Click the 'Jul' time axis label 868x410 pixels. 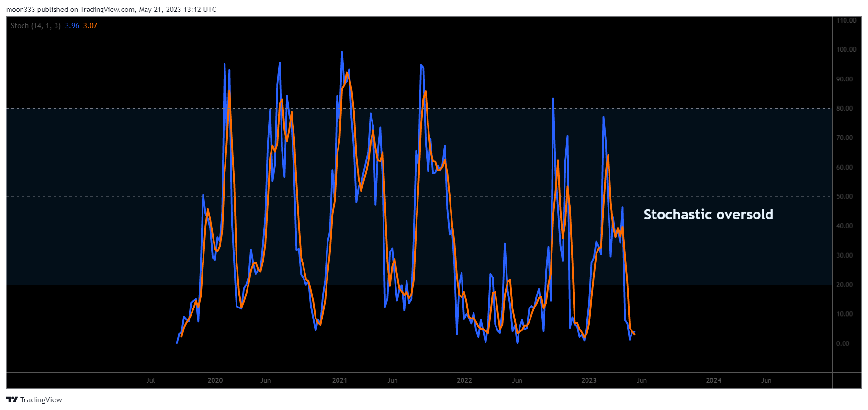pos(150,380)
